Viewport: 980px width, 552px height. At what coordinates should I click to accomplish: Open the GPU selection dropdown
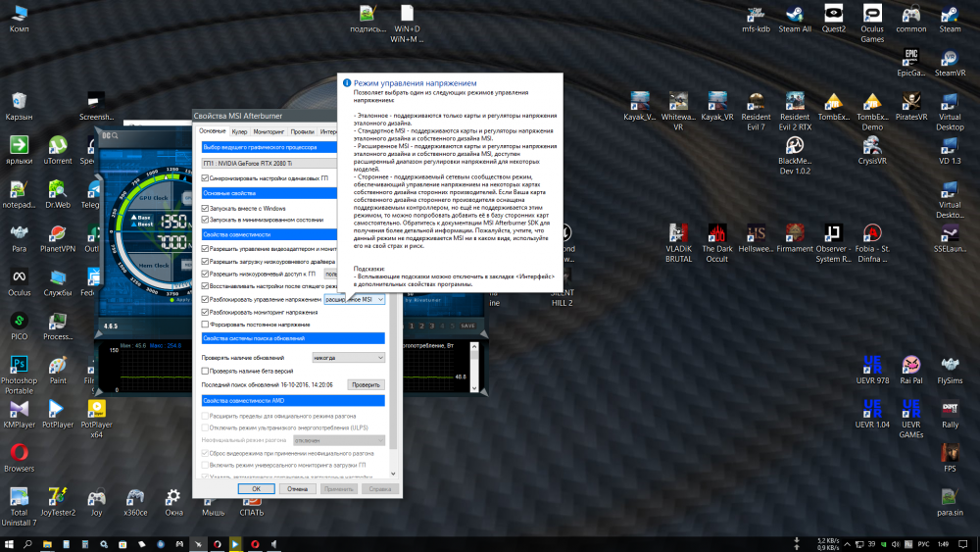[293, 164]
